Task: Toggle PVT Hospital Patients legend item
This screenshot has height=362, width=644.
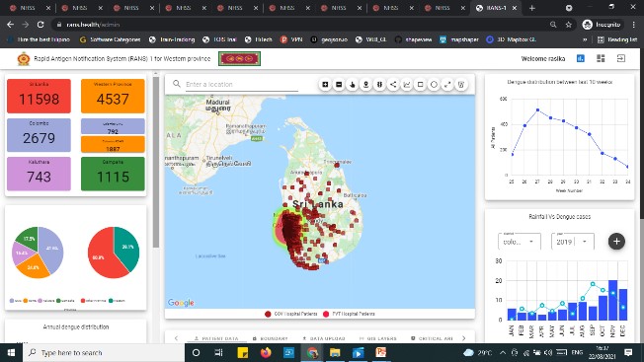Action: [x=349, y=314]
